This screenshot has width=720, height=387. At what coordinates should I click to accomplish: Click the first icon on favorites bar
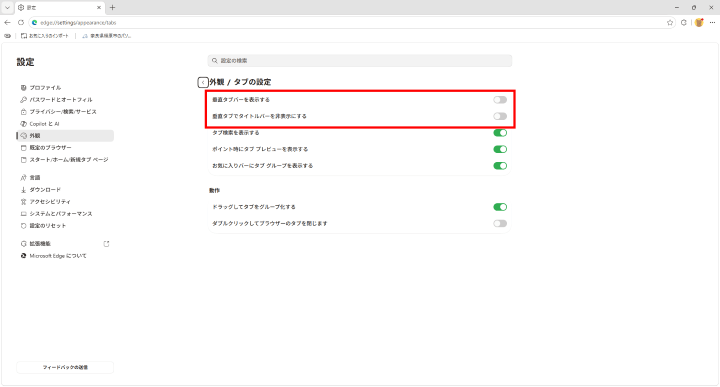pyautogui.click(x=7, y=36)
